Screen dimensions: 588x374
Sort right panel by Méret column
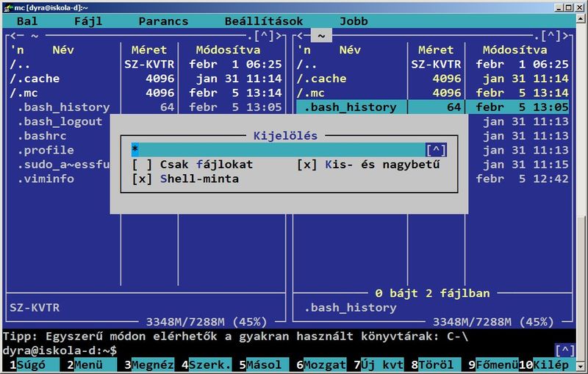(436, 50)
